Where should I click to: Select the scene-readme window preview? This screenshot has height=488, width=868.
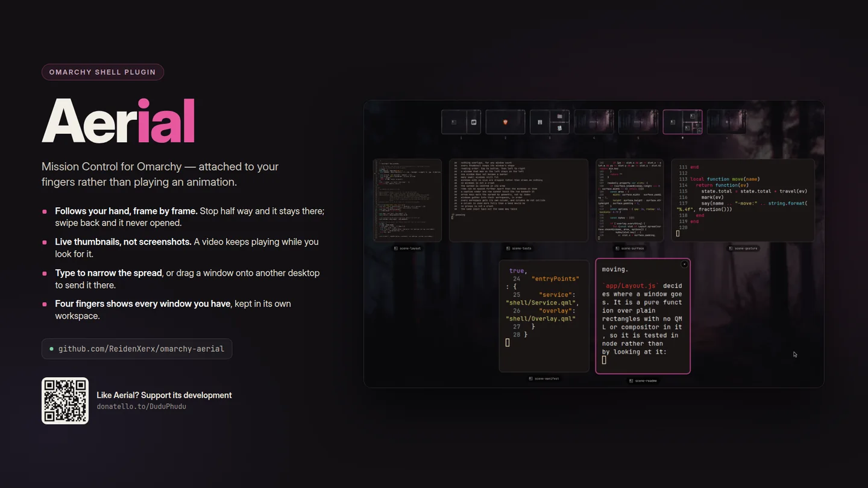643,316
